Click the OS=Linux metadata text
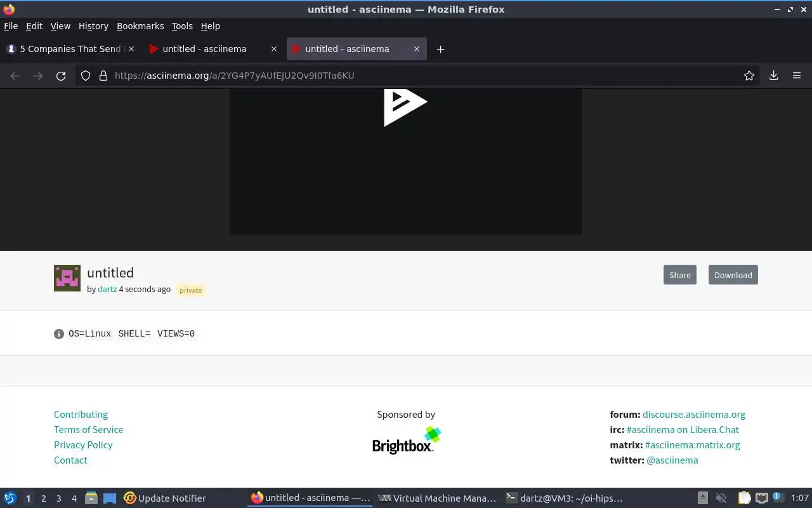 click(89, 334)
